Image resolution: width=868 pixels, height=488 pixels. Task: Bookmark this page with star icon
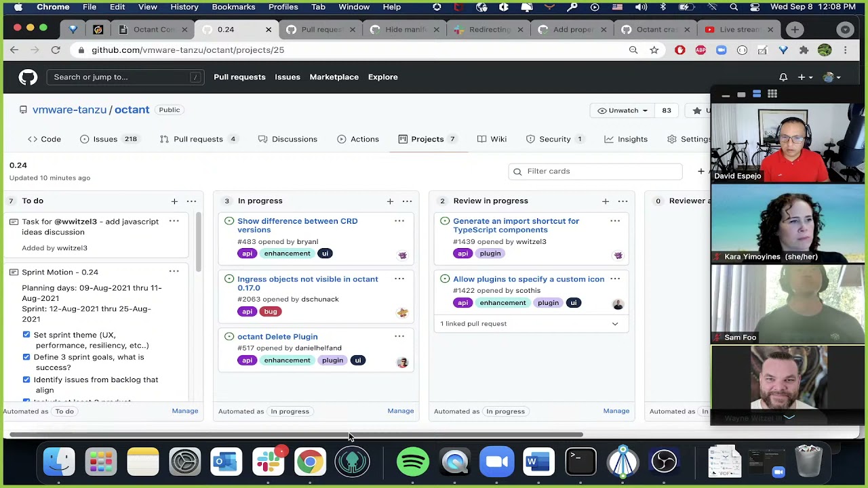(x=654, y=50)
